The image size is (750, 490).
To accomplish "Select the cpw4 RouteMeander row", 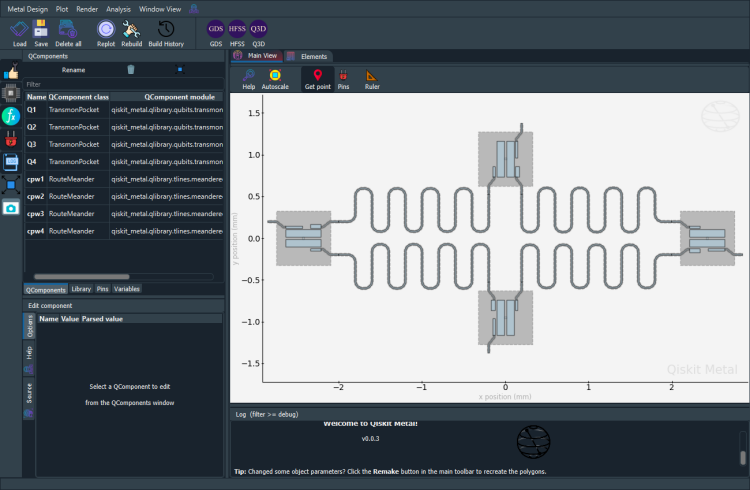I will [x=124, y=231].
